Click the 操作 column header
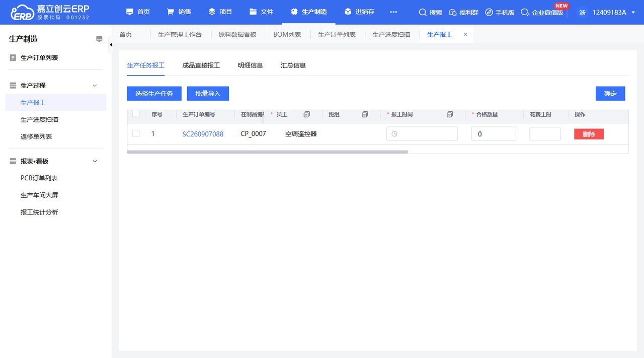This screenshot has width=644, height=358. tap(580, 115)
